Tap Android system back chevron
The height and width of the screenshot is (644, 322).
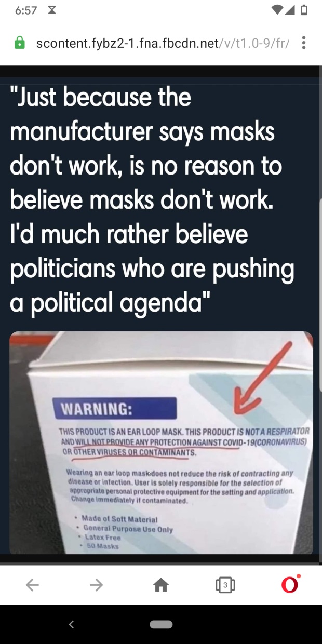(x=71, y=624)
